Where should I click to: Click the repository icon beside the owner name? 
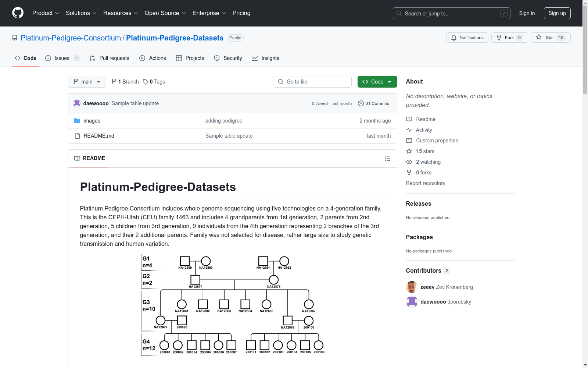point(15,38)
